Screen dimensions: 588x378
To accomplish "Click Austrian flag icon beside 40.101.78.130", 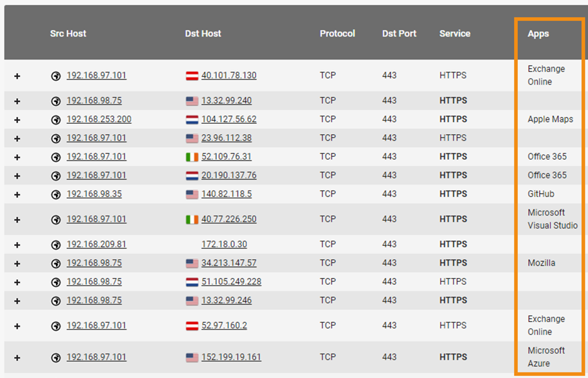I will [192, 76].
